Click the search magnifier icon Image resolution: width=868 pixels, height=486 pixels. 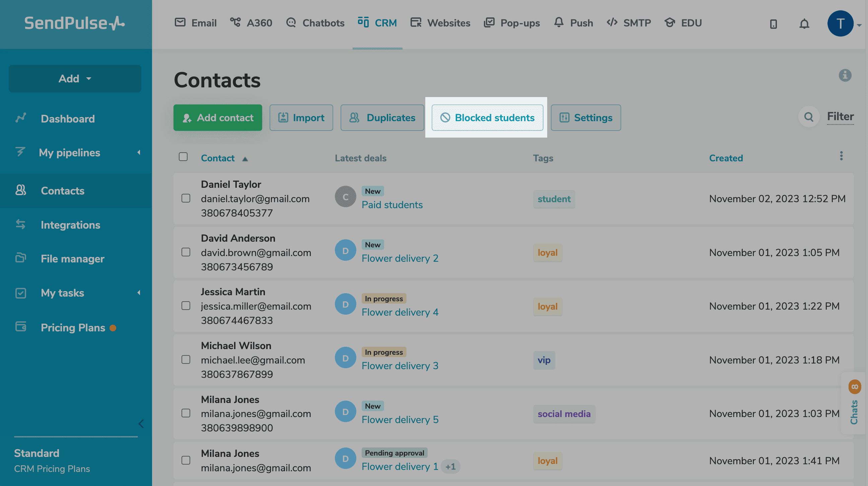point(808,117)
